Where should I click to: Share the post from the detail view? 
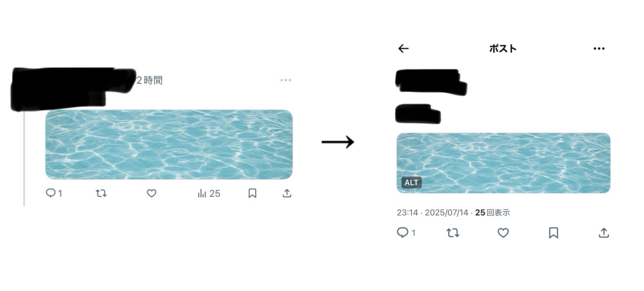click(603, 233)
